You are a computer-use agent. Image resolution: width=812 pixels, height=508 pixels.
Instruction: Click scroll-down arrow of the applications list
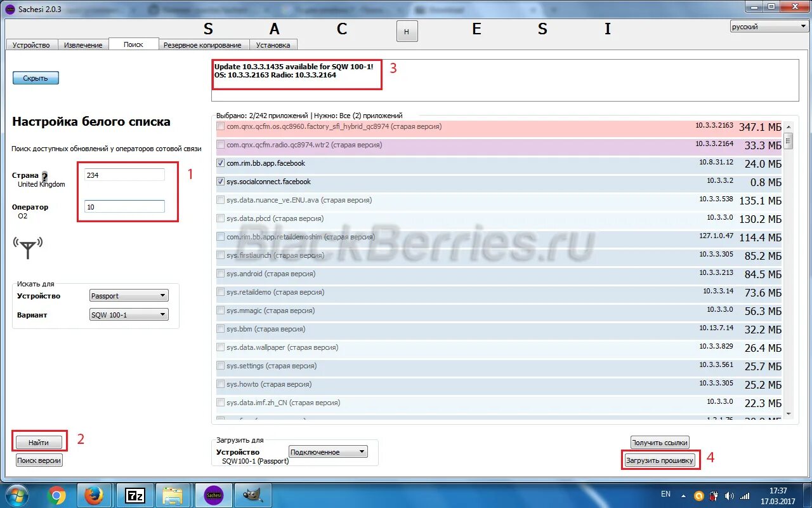pyautogui.click(x=789, y=413)
